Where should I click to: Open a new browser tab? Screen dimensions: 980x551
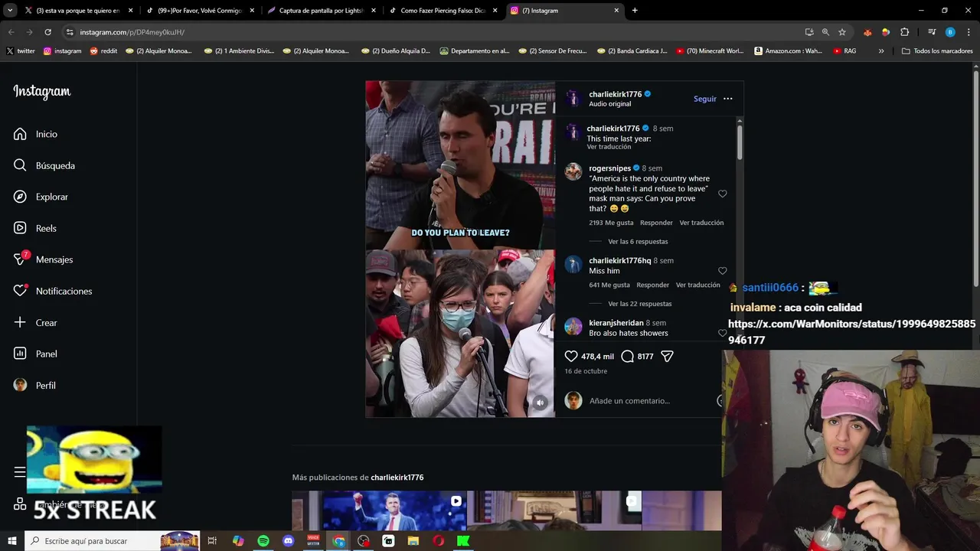pyautogui.click(x=635, y=11)
